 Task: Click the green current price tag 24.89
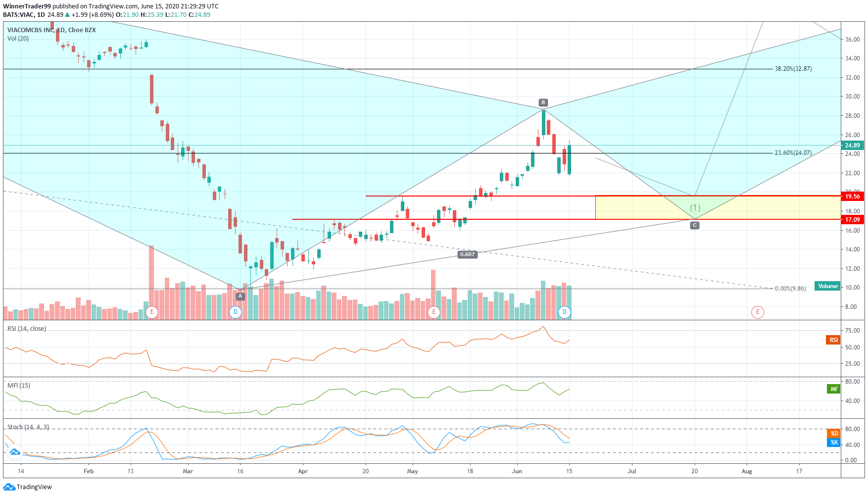(853, 146)
